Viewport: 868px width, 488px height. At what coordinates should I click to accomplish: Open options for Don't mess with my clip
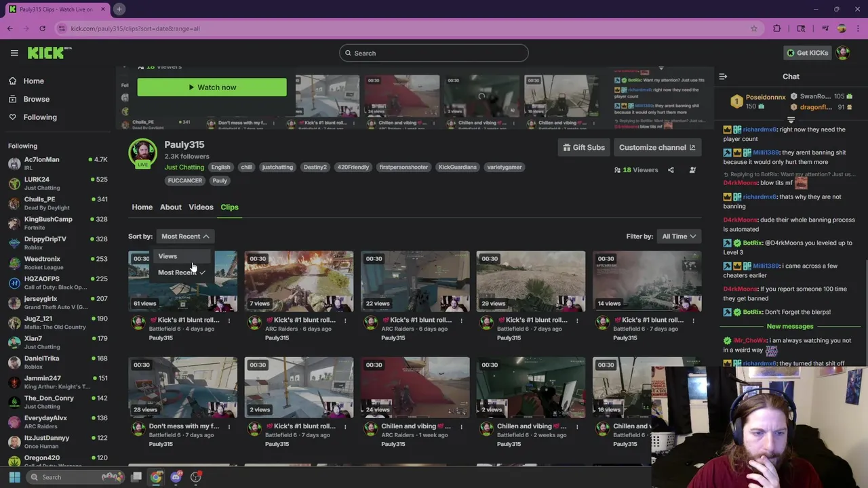pyautogui.click(x=229, y=427)
